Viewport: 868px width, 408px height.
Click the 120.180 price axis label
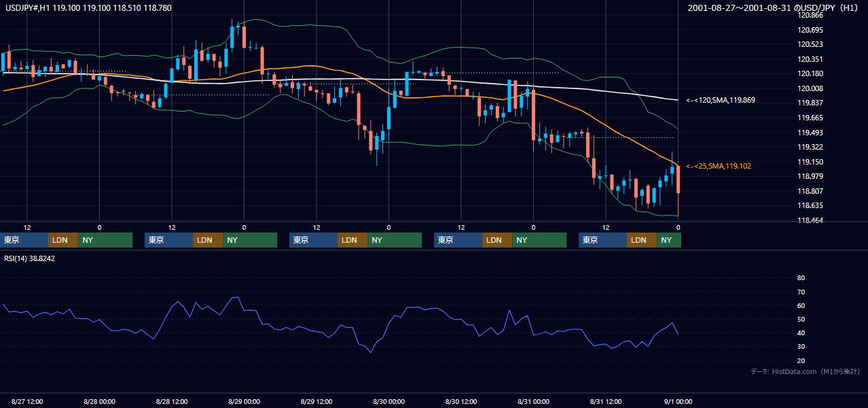click(x=811, y=73)
